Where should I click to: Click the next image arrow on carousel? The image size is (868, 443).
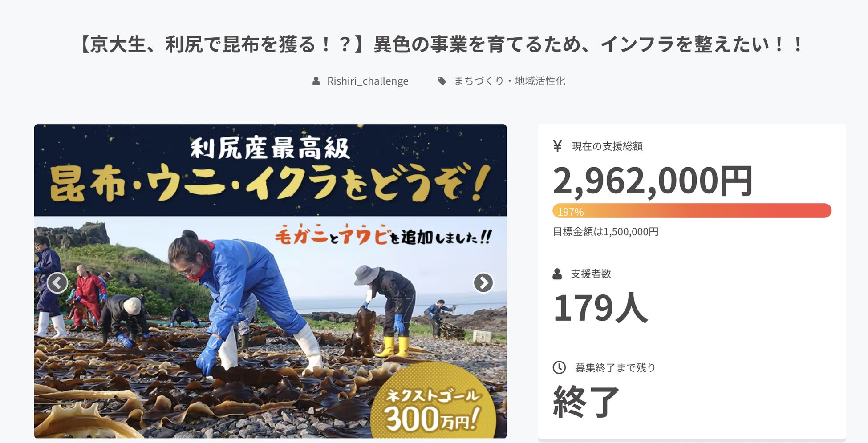(x=483, y=282)
